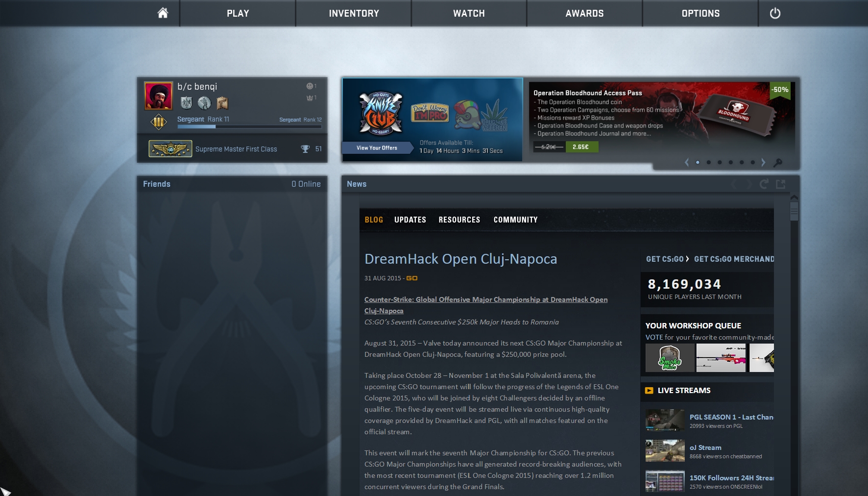Screen dimensions: 868x496
Task: Open the AWARDS menu
Action: [x=584, y=13]
